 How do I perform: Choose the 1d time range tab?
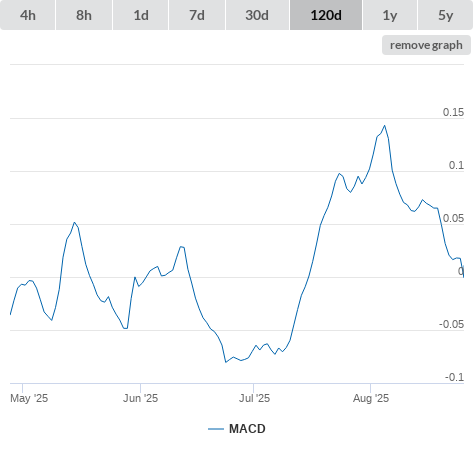(x=141, y=15)
